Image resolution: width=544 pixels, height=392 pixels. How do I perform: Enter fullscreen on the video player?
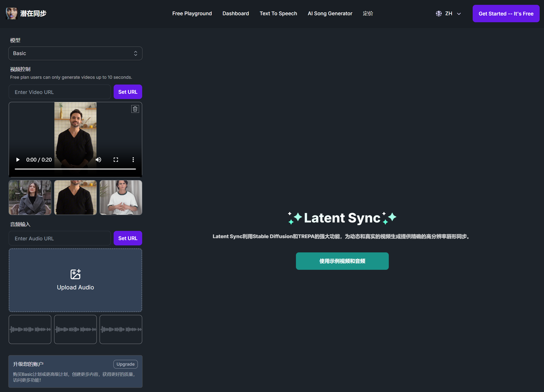point(116,160)
